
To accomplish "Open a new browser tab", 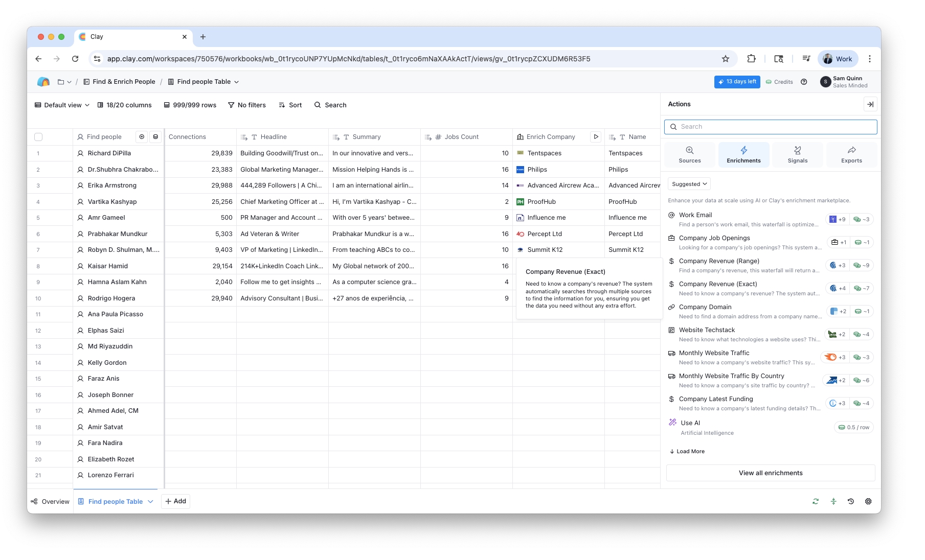I will click(x=203, y=37).
